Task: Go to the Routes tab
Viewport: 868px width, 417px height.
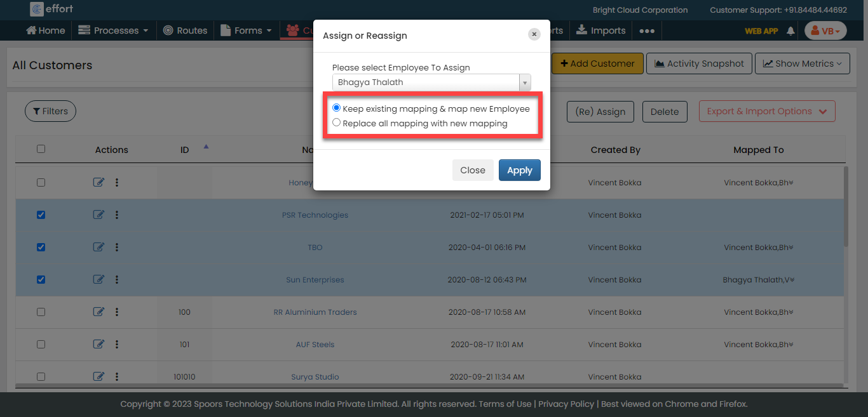Action: pyautogui.click(x=186, y=30)
